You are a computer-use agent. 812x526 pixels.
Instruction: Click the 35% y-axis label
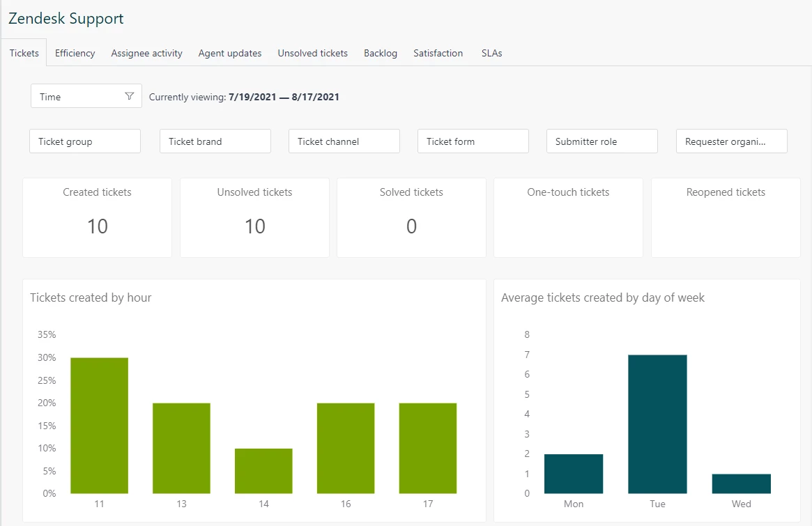[47, 334]
